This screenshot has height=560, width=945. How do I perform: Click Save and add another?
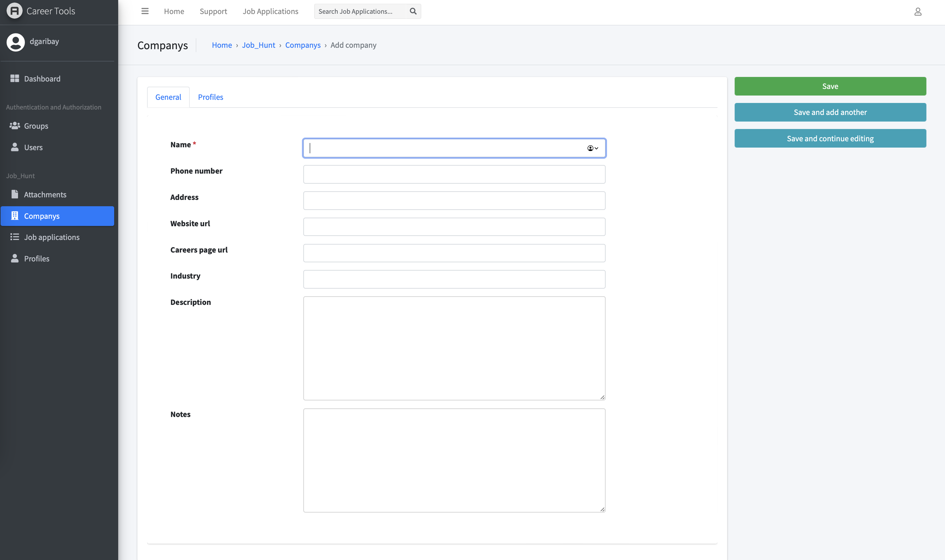coord(830,112)
